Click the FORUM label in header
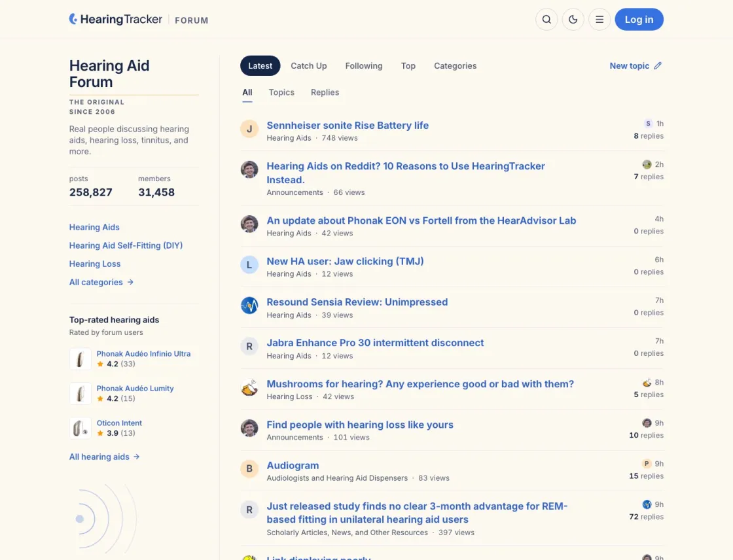The height and width of the screenshot is (560, 733). (x=192, y=20)
